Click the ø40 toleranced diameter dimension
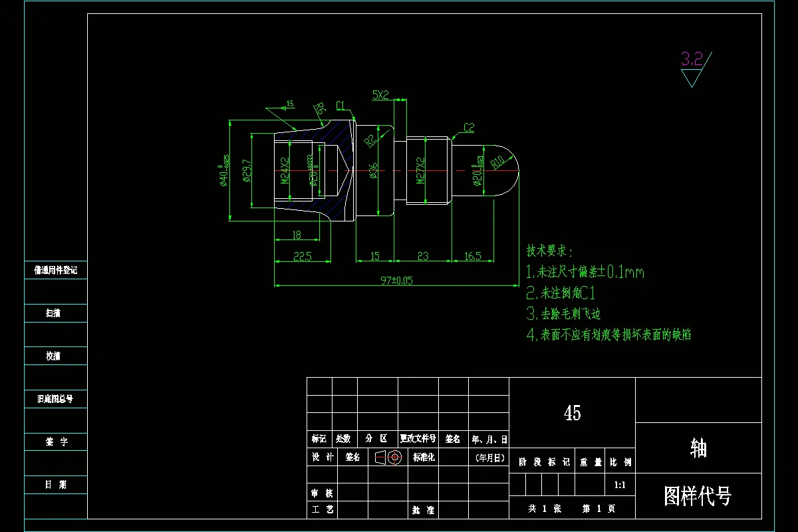This screenshot has height=532, width=798. coord(224,170)
